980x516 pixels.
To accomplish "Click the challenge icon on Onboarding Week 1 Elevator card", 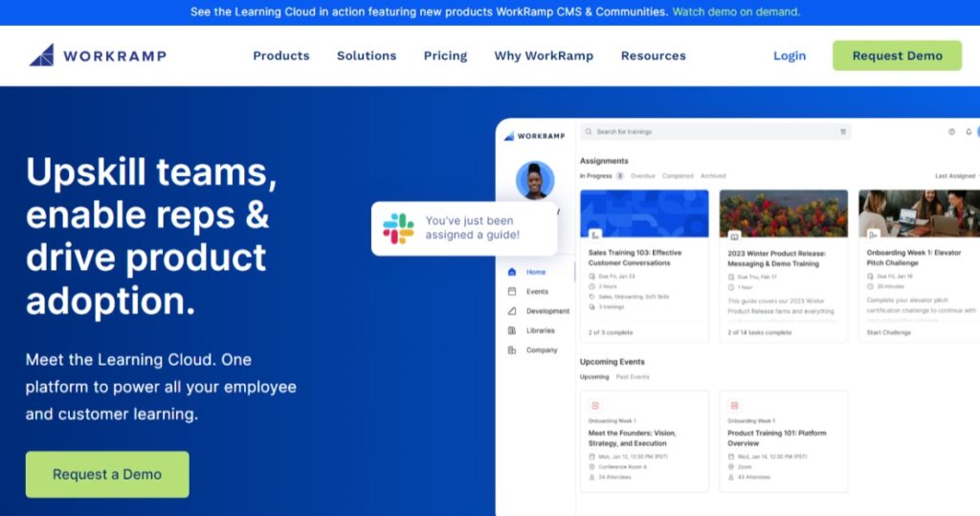I will pos(873,235).
